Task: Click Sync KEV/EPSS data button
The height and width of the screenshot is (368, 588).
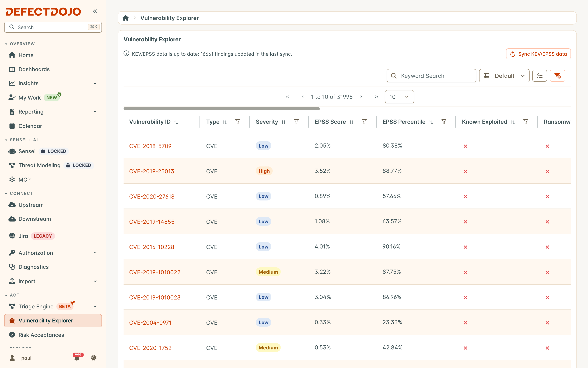Action: [538, 54]
